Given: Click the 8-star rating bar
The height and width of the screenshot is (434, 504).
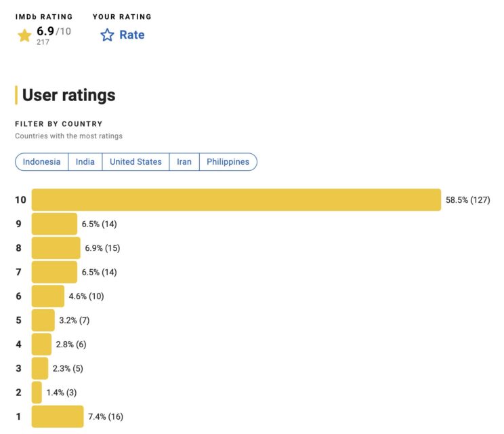Looking at the screenshot, I should 56,248.
